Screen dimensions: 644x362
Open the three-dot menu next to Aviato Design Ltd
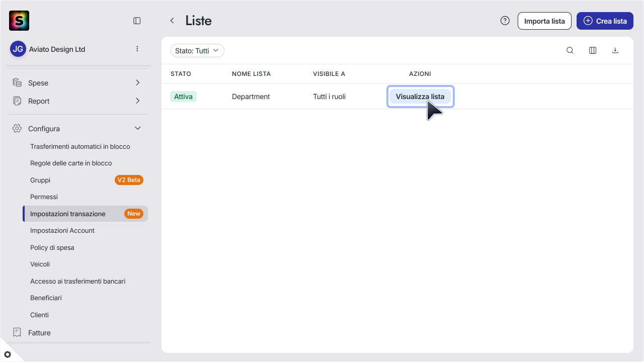[x=137, y=49]
